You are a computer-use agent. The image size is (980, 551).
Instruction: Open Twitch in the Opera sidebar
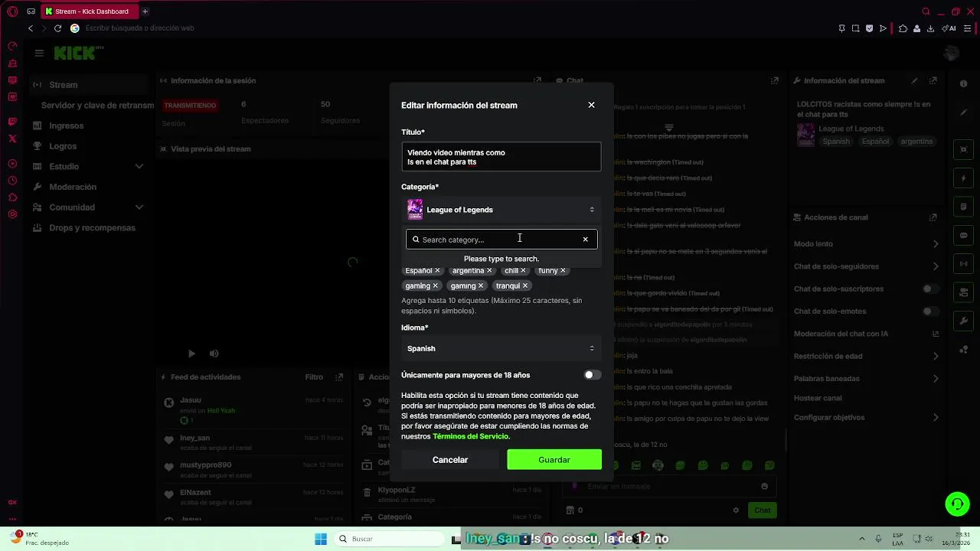pos(12,122)
